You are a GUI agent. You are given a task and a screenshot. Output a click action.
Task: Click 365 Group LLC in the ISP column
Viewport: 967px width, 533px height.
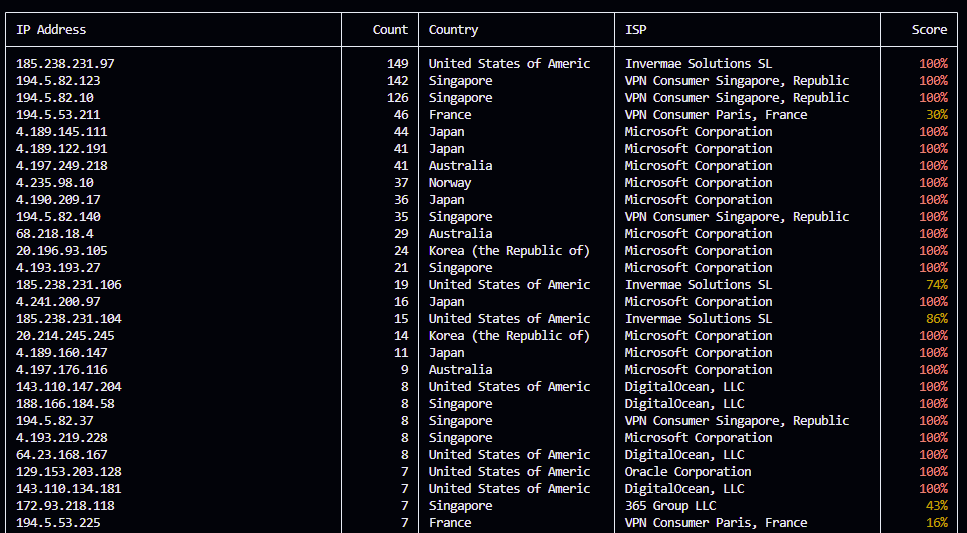click(670, 506)
